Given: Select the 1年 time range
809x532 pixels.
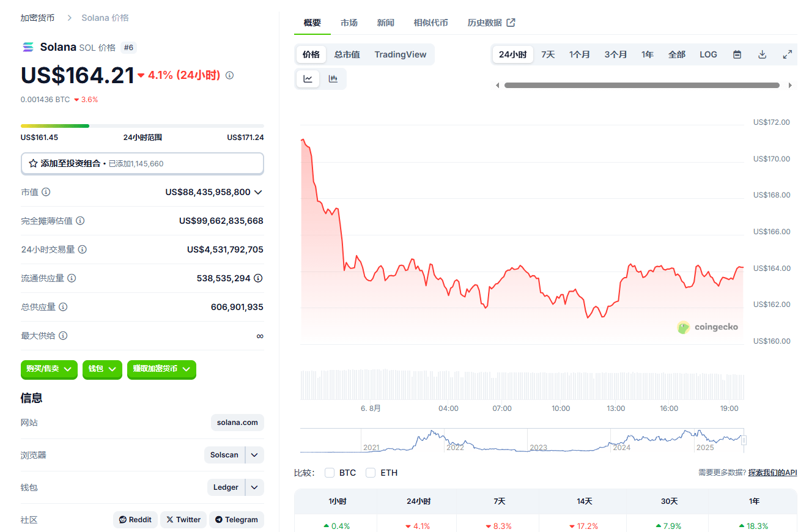Looking at the screenshot, I should pos(648,54).
